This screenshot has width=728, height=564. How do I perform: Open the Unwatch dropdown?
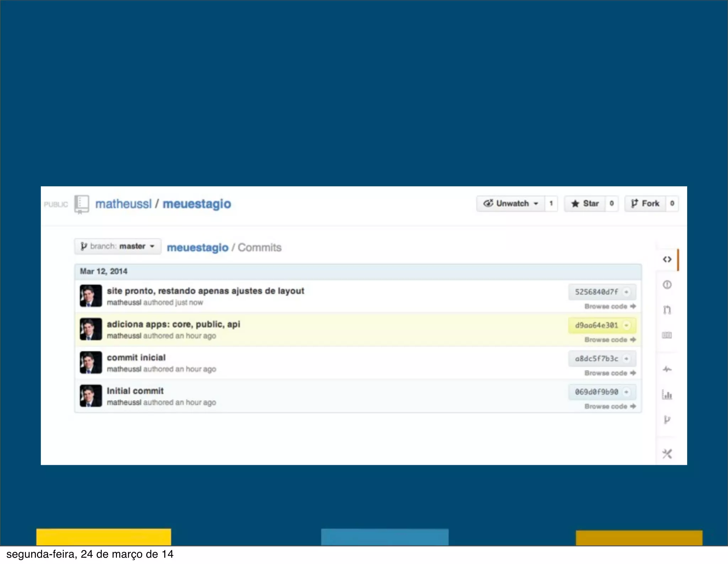tap(510, 204)
